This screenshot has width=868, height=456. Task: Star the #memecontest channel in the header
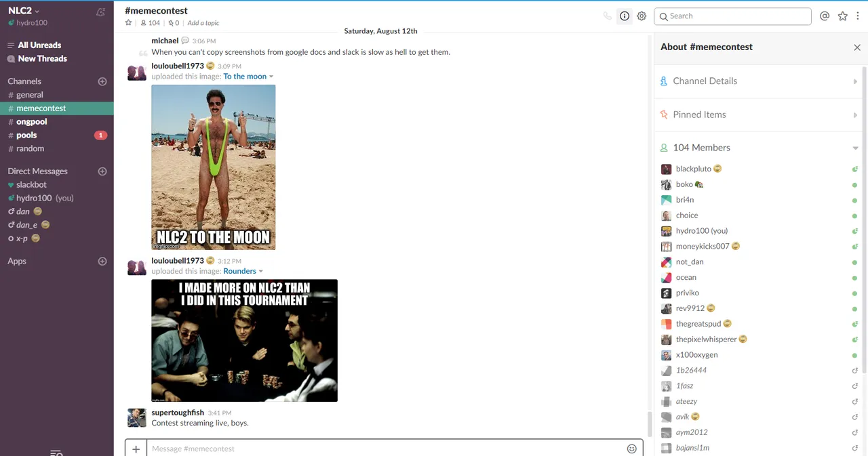(129, 23)
